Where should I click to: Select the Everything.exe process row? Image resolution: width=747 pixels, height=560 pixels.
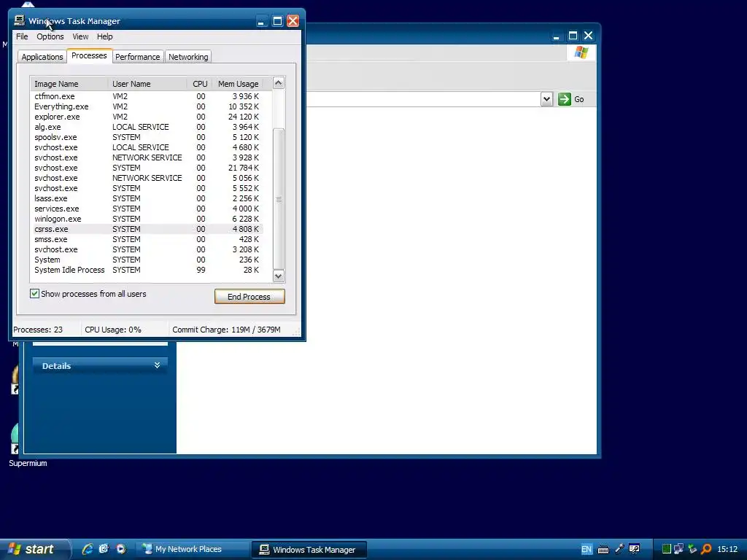[x=146, y=106]
